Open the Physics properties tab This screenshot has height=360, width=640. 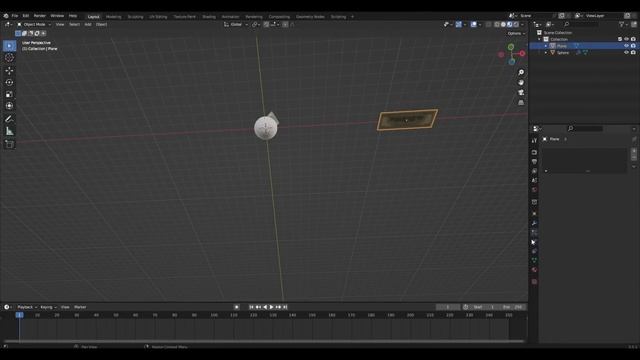pos(534,242)
